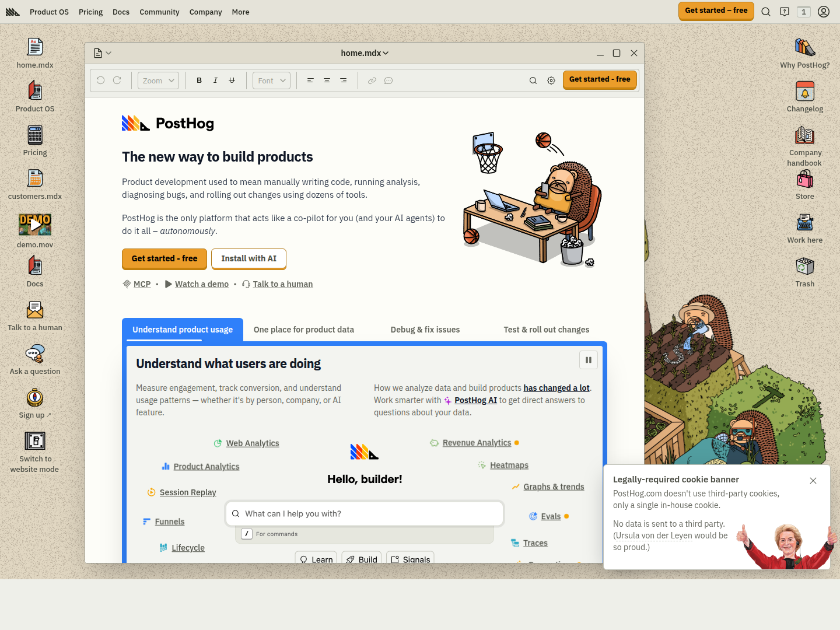Open the Ursula von der Leyen link

point(654,535)
